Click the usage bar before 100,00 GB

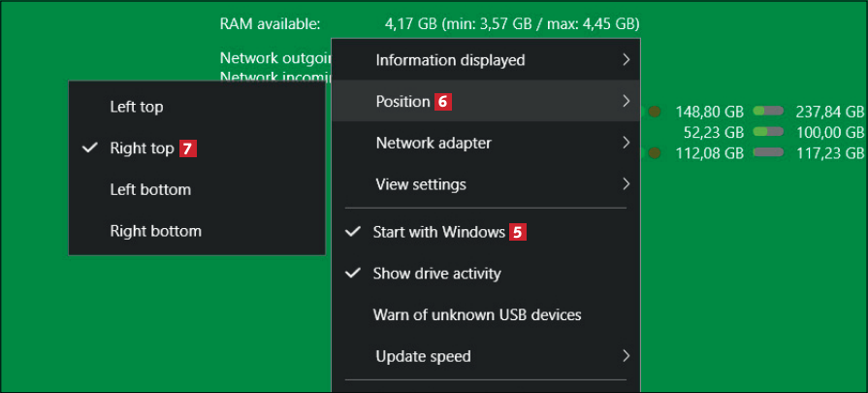pyautogui.click(x=768, y=132)
